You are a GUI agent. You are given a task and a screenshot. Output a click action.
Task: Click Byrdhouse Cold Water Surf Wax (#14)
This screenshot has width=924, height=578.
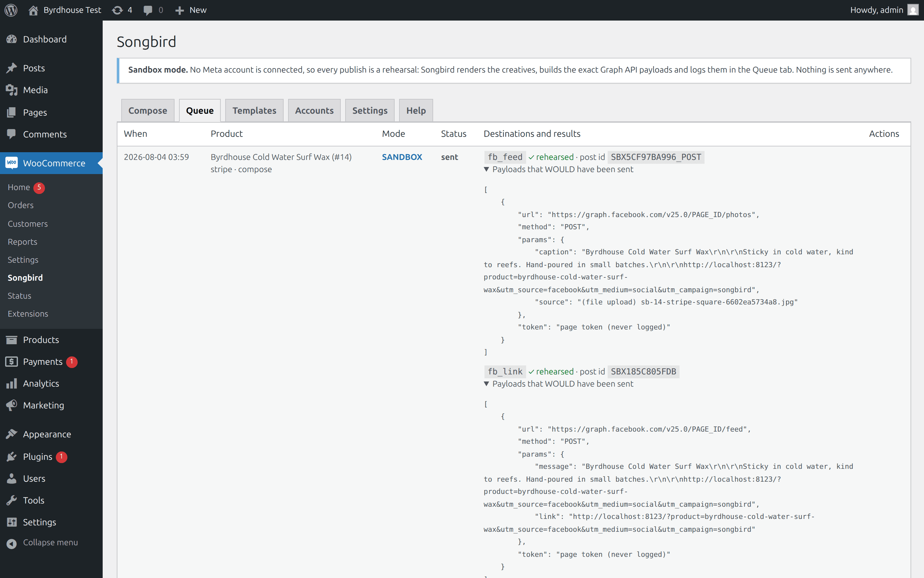281,157
